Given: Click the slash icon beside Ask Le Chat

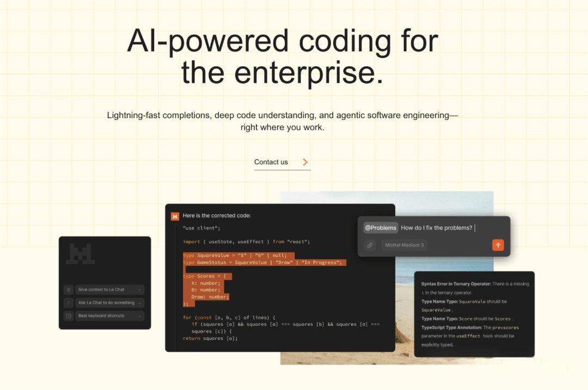Looking at the screenshot, I should [69, 303].
